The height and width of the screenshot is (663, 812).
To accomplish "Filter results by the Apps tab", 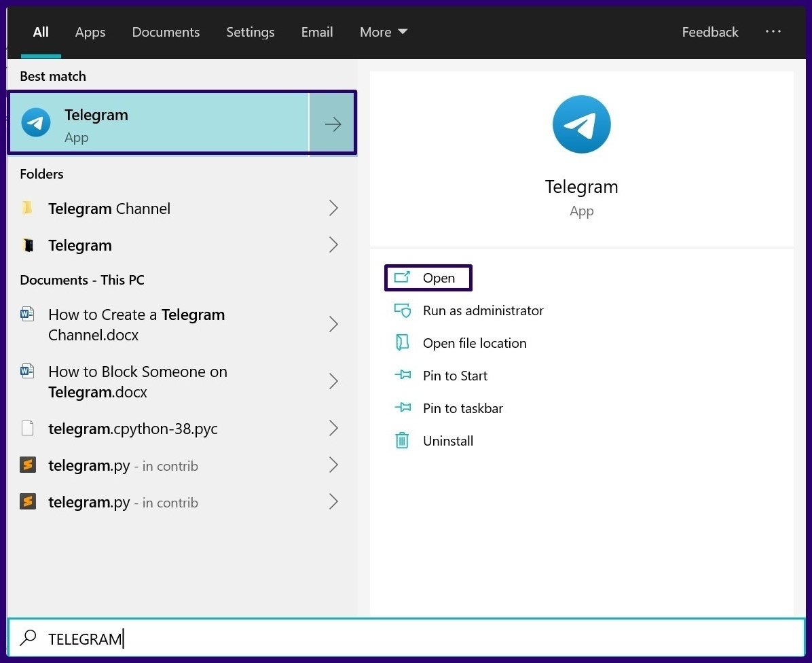I will [x=90, y=32].
